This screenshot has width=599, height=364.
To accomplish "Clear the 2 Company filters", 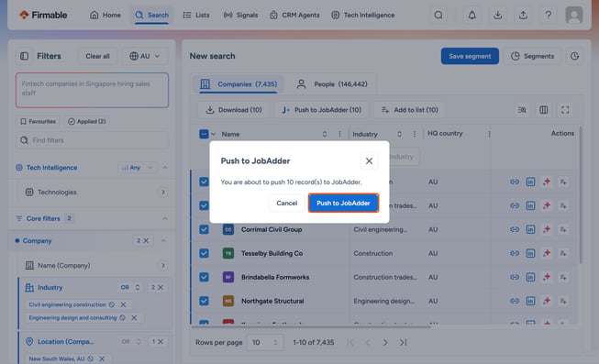I will click(x=142, y=240).
